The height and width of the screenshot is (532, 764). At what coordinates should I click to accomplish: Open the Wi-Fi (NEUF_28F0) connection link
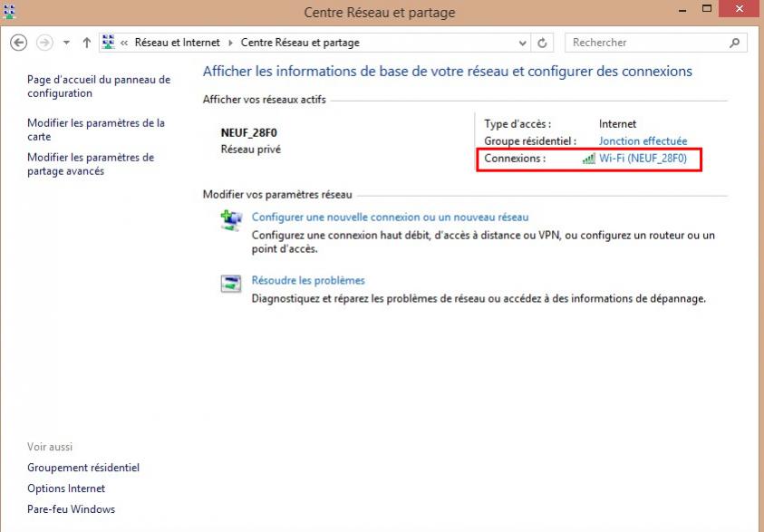tap(643, 159)
